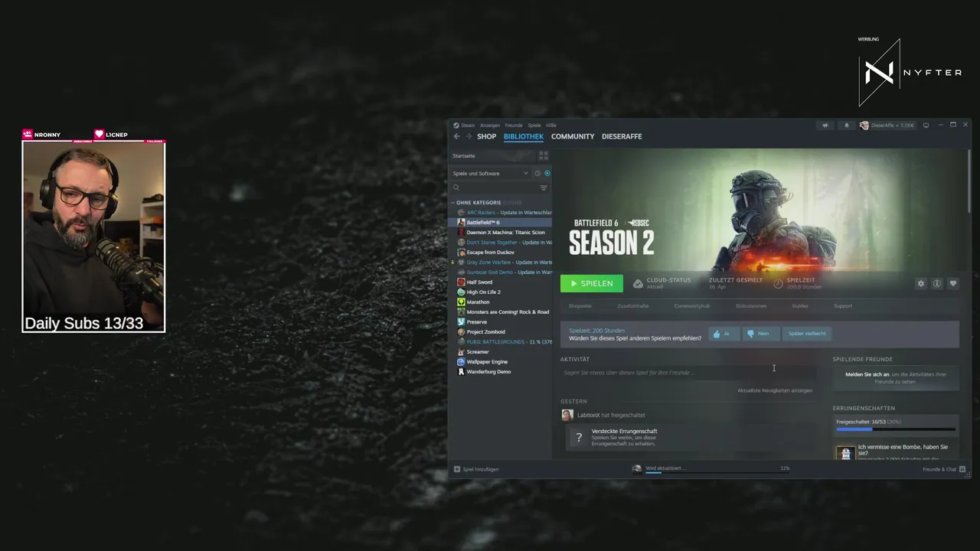Open the Anzeigen menu
This screenshot has width=980, height=551.
point(490,125)
